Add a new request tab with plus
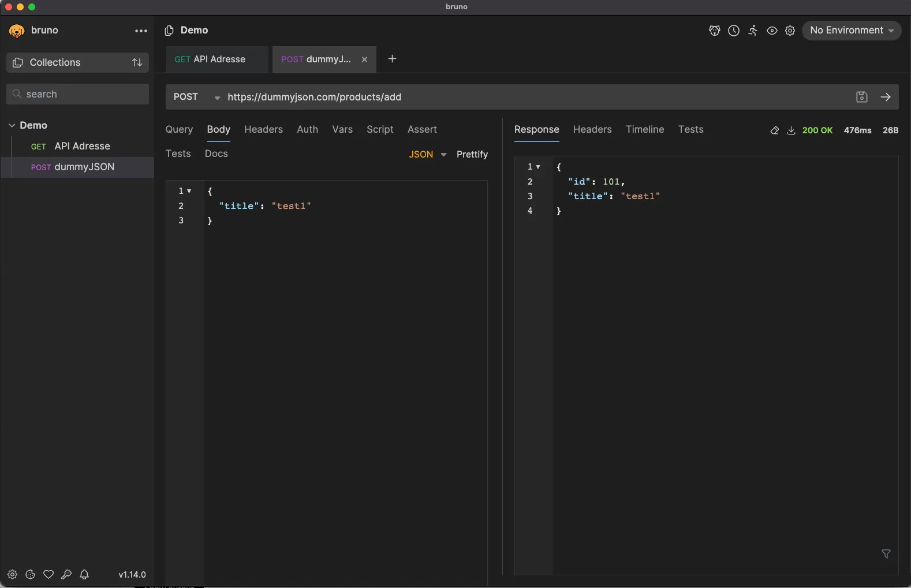Viewport: 911px width, 588px height. (392, 59)
